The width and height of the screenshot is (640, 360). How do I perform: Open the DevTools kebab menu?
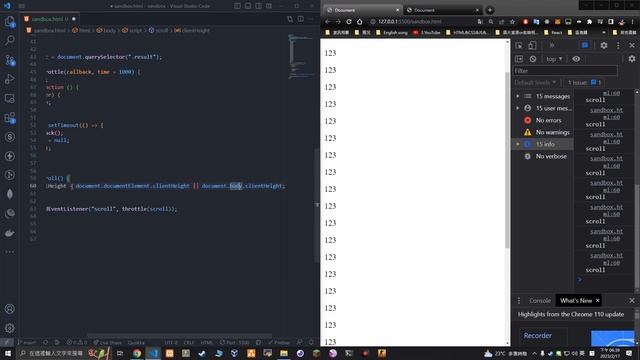tap(618, 45)
